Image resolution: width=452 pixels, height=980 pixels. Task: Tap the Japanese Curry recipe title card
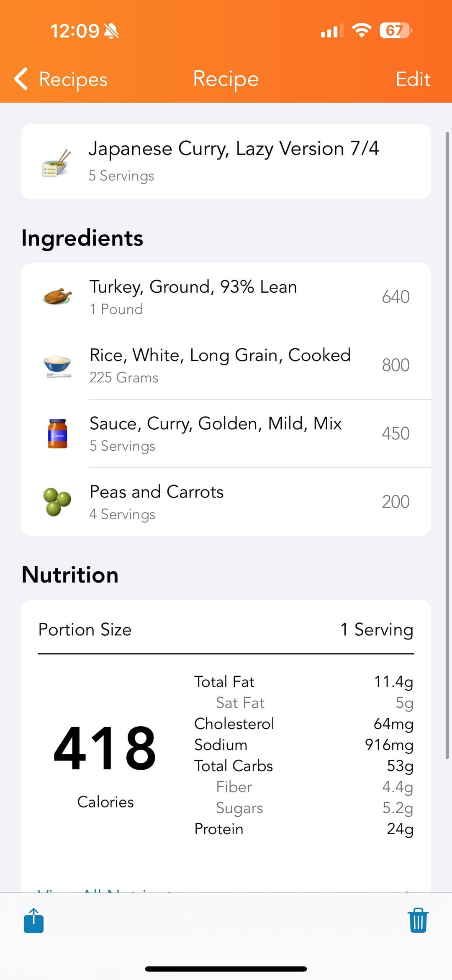tap(234, 161)
